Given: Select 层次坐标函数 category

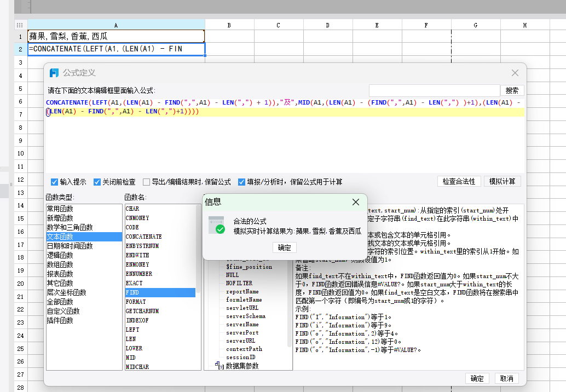Looking at the screenshot, I should click(84, 292).
